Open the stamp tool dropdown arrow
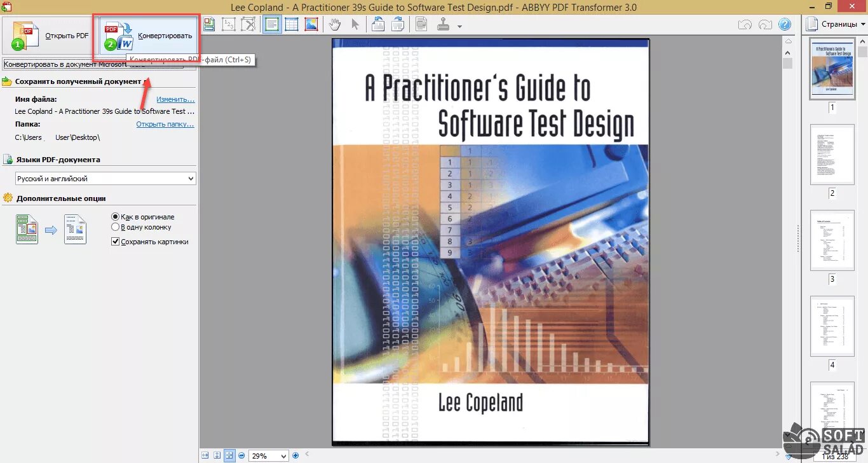The width and height of the screenshot is (868, 463). point(459,27)
